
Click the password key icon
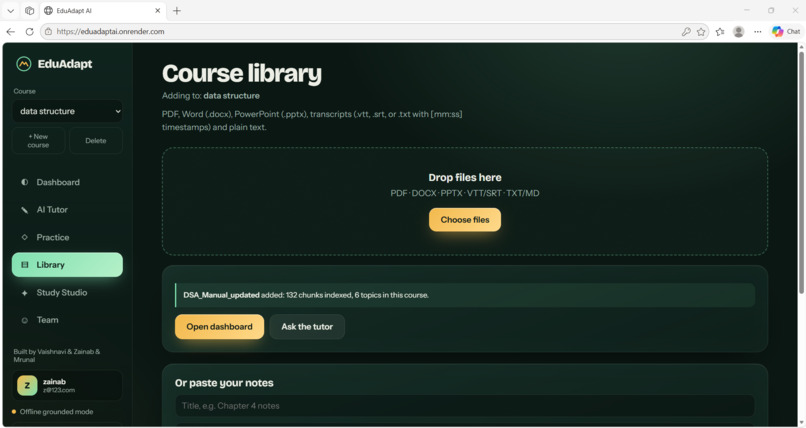pyautogui.click(x=686, y=32)
